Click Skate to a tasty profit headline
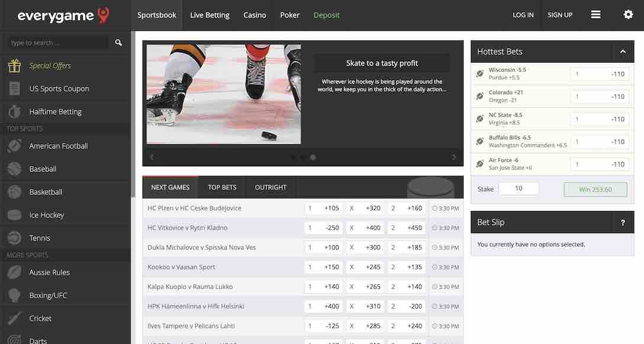The height and width of the screenshot is (344, 644). (382, 63)
